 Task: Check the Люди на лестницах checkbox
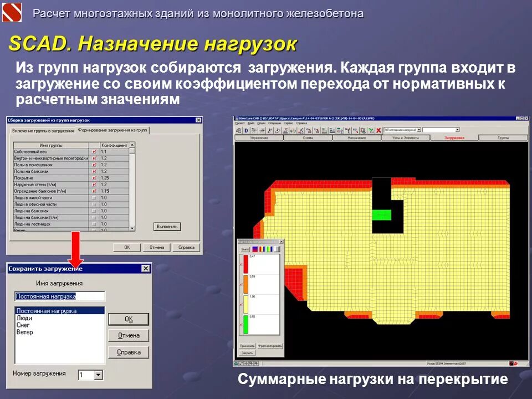[94, 224]
